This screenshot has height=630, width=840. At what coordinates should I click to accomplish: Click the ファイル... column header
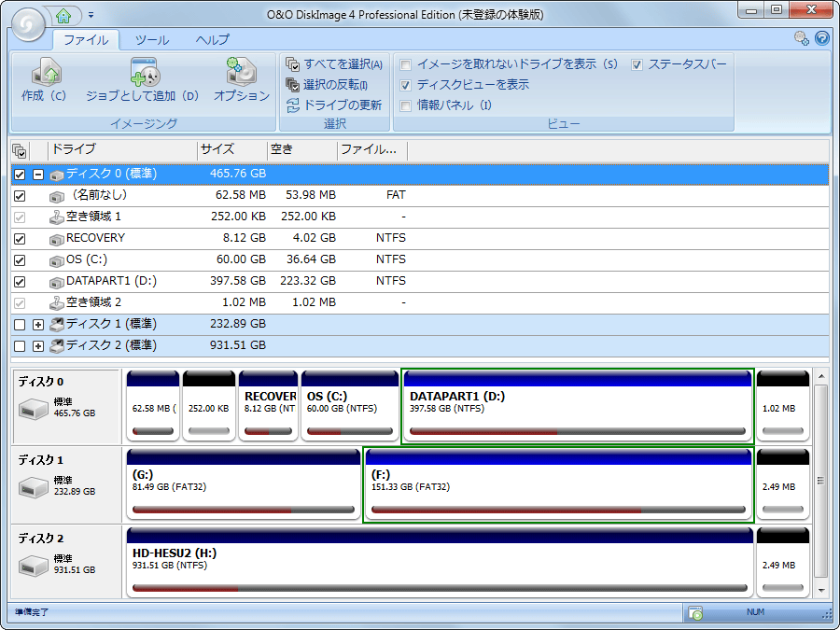(x=372, y=150)
